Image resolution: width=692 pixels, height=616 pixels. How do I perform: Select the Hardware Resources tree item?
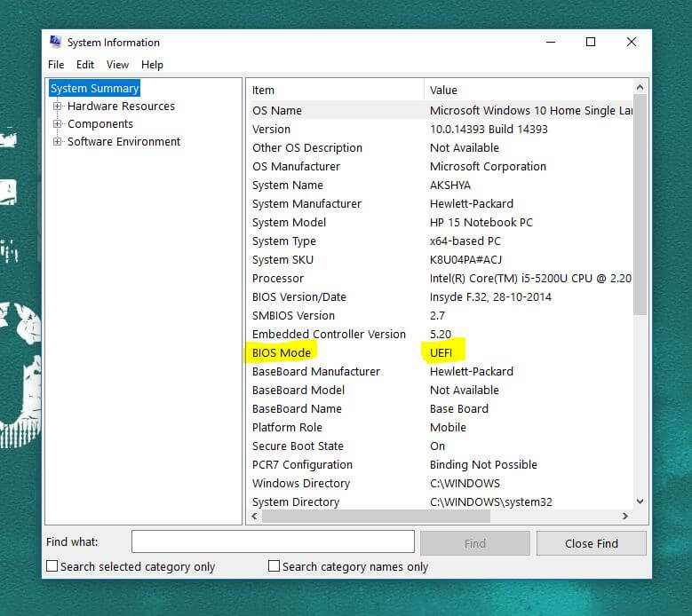pyautogui.click(x=122, y=107)
